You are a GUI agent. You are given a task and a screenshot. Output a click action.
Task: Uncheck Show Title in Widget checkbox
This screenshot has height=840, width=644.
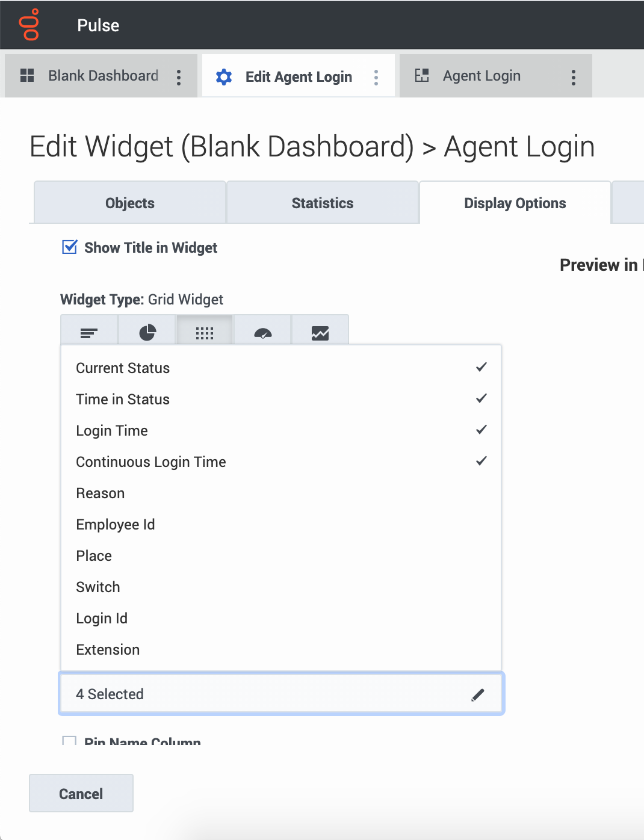(x=70, y=247)
